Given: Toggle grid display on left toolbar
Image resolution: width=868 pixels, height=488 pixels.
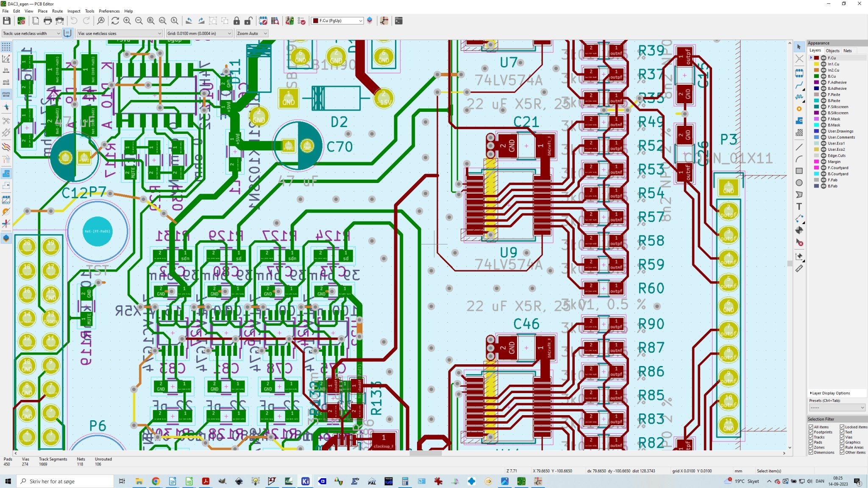Looking at the screenshot, I should click(6, 46).
